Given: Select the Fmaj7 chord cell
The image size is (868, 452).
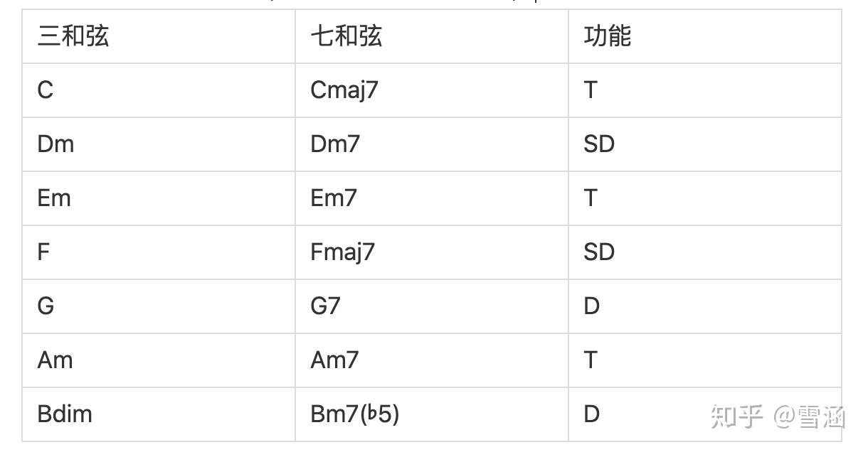Looking at the screenshot, I should [342, 252].
